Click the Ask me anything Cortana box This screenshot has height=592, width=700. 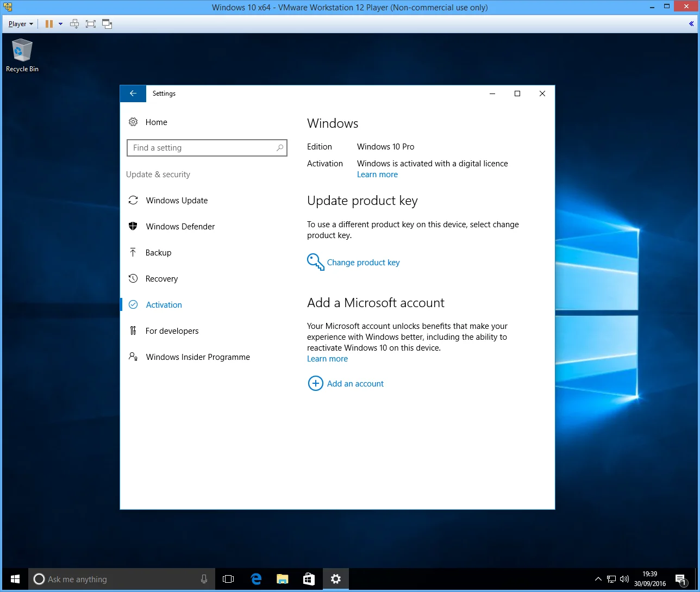point(122,579)
